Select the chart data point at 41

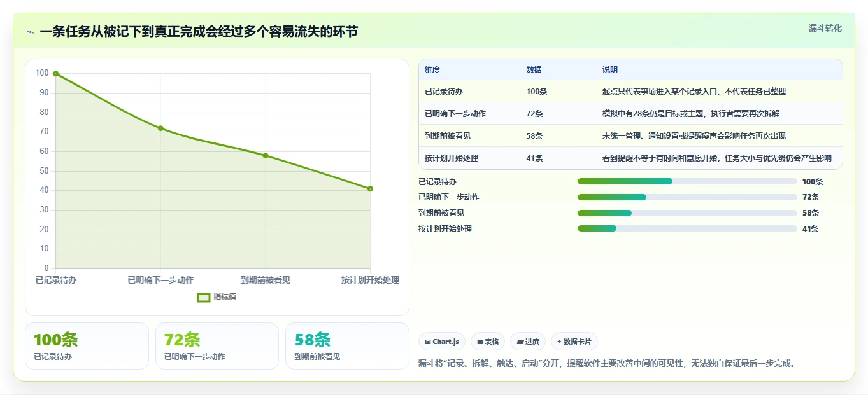click(370, 189)
